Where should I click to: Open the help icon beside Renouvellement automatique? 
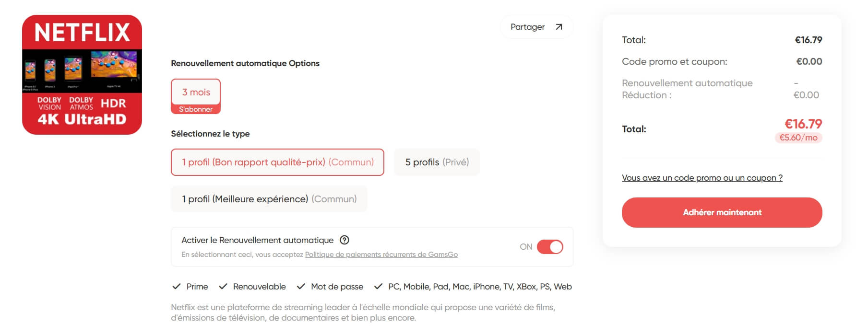click(344, 240)
